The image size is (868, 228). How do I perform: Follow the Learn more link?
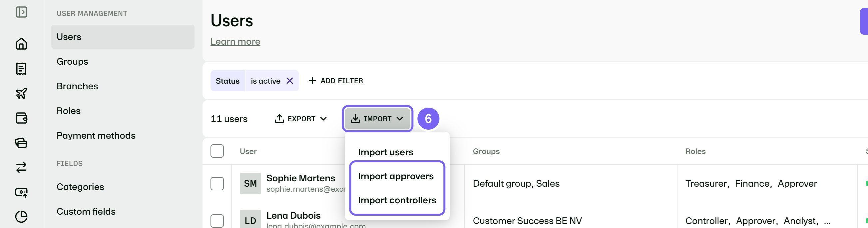[x=235, y=41]
